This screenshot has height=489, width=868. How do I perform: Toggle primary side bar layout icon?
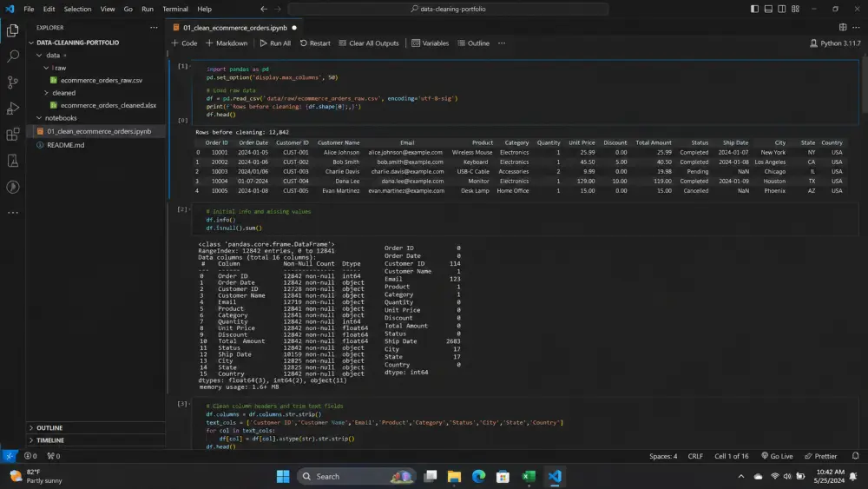point(754,9)
